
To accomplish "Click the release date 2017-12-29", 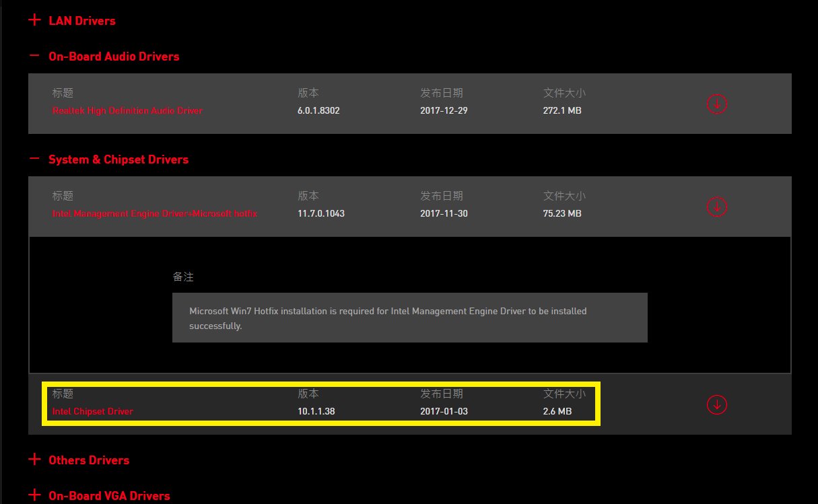I will click(x=444, y=110).
